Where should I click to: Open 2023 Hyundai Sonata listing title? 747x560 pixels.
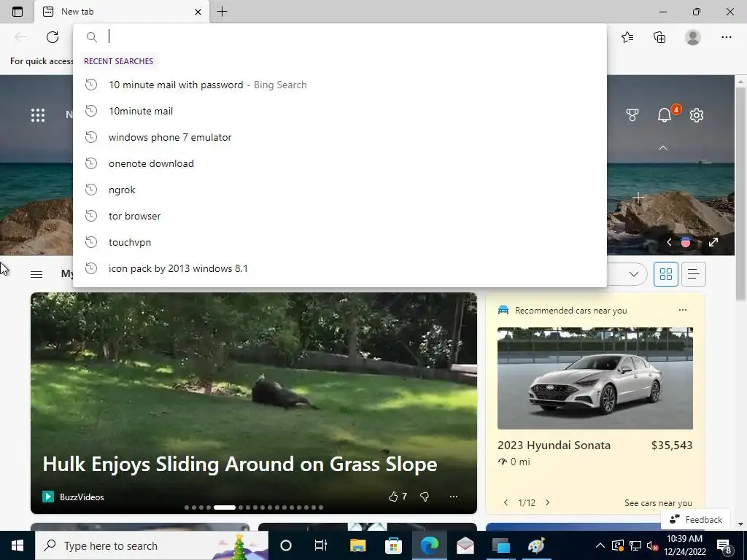554,446
